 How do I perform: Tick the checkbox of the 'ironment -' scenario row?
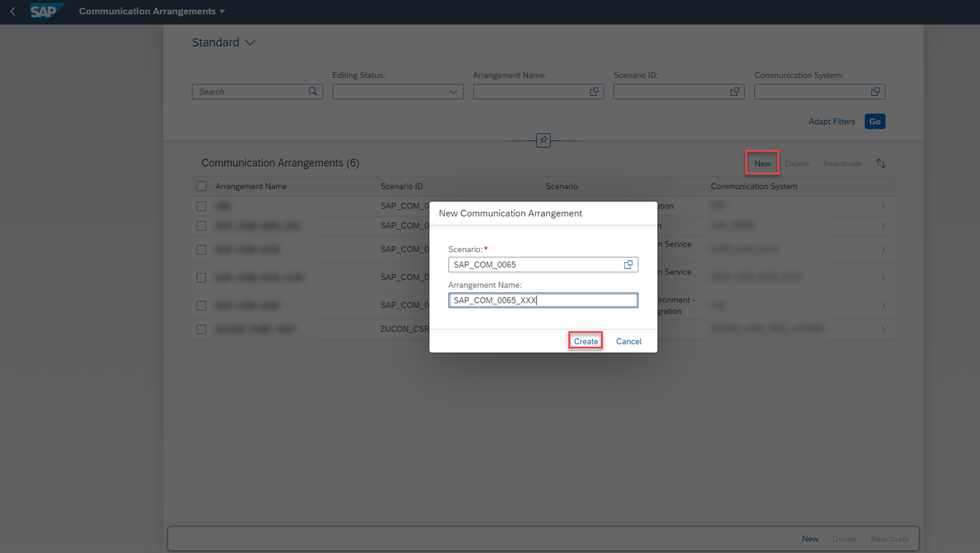pos(201,305)
